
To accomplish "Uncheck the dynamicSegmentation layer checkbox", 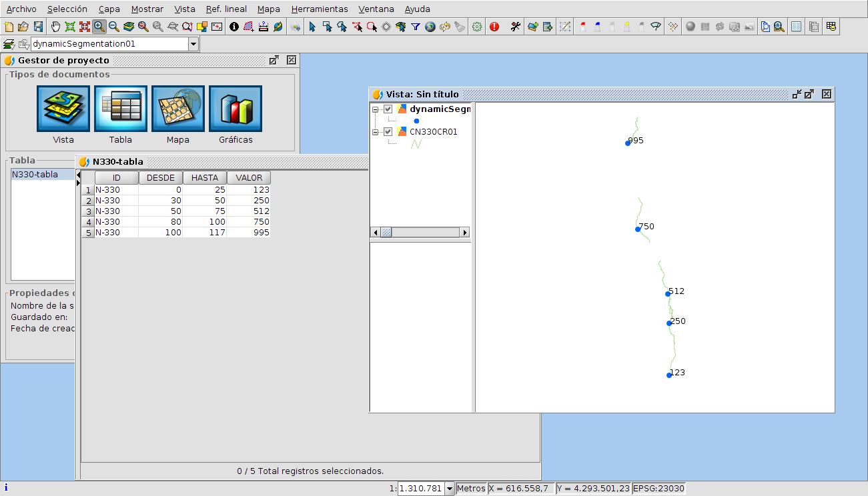I will (x=388, y=109).
